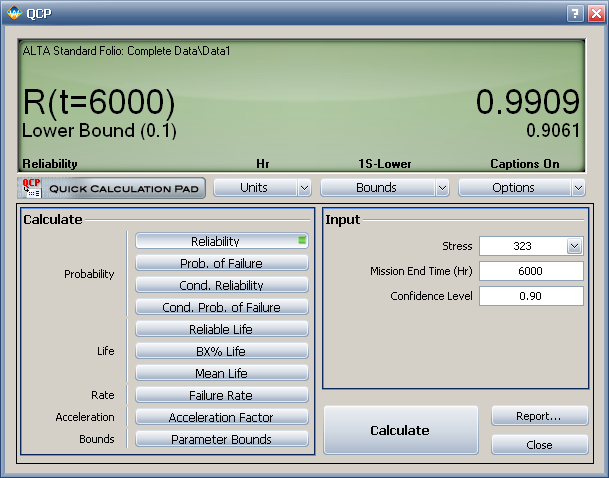Pick the Mean Life calculation
The height and width of the screenshot is (478, 609).
221,373
